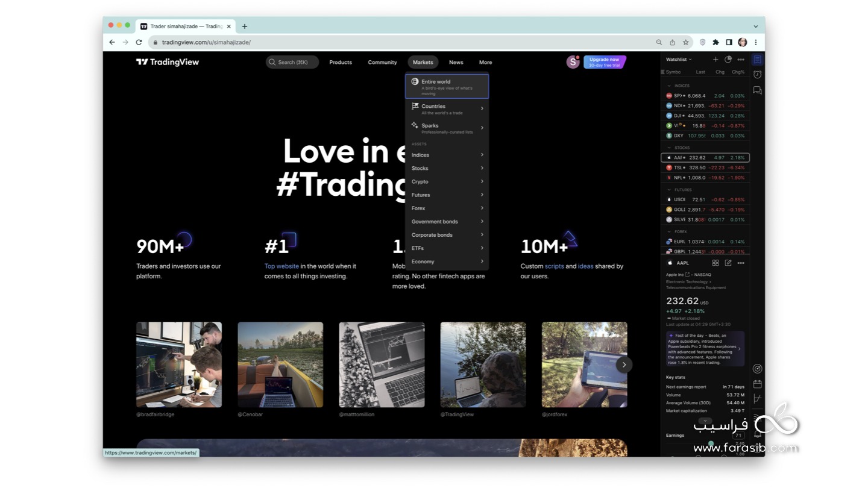Add symbol with watchlist plus icon
This screenshot has height=488, width=868.
point(715,60)
